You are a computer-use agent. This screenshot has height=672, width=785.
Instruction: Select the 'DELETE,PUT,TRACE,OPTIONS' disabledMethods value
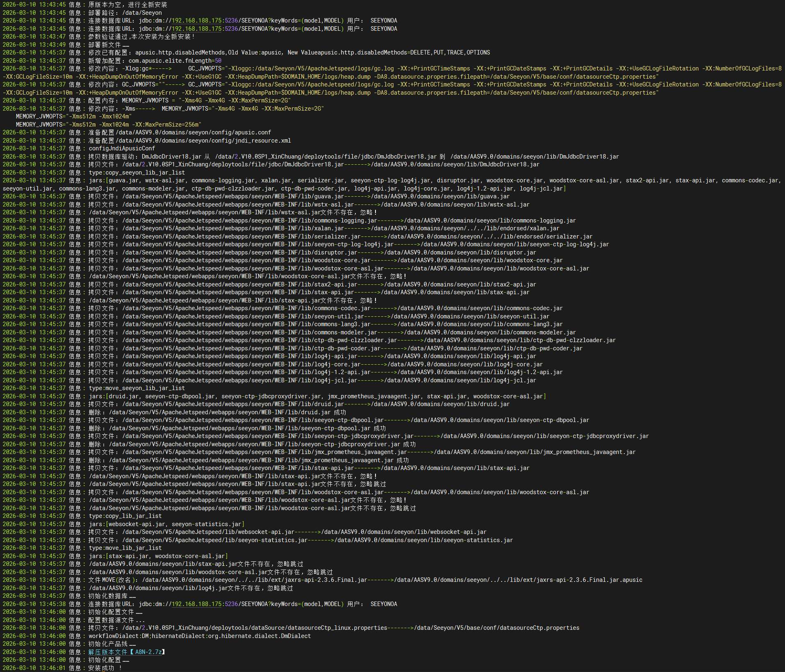pyautogui.click(x=450, y=52)
